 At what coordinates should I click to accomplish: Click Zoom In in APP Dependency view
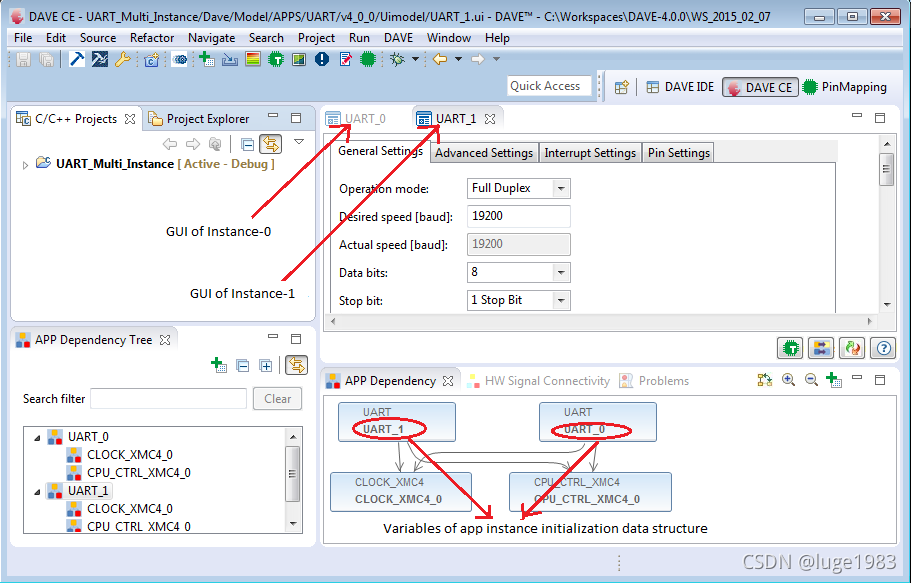point(788,380)
